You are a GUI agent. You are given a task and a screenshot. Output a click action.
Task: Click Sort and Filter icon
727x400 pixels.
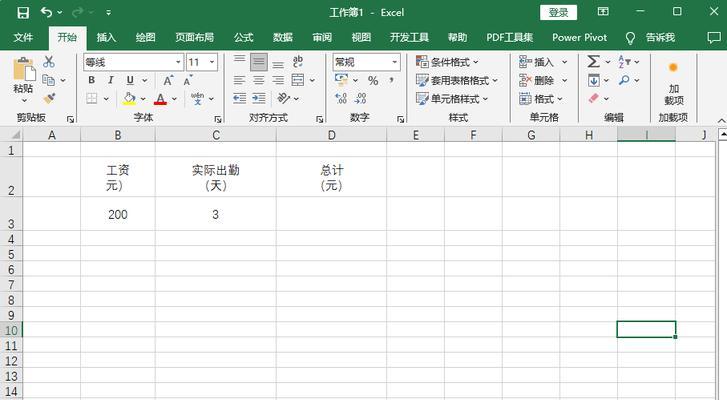624,61
